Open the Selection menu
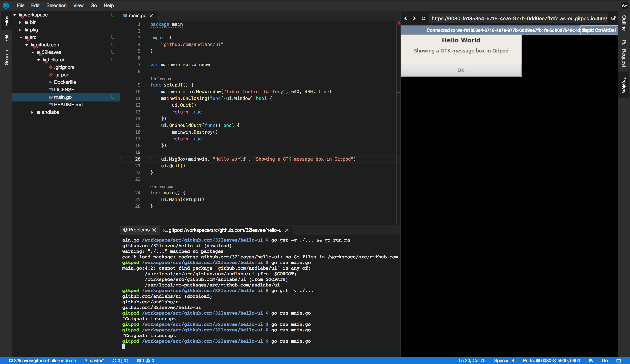Screen dimensions: 630x364 click(x=56, y=5)
